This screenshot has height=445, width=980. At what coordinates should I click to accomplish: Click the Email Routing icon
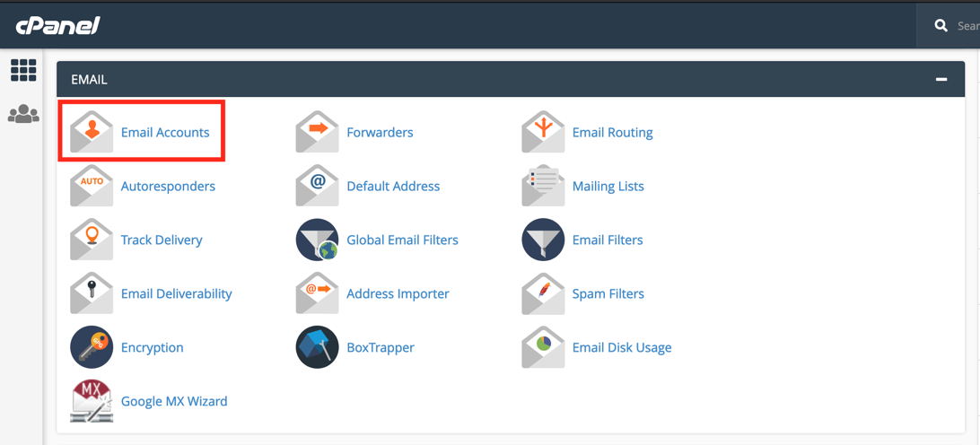pyautogui.click(x=543, y=132)
